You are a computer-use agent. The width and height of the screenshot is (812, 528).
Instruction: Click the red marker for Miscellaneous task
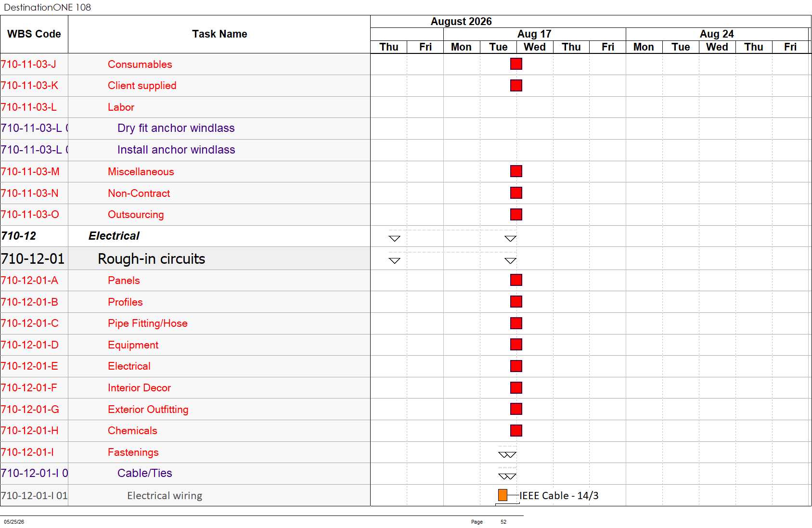click(x=516, y=171)
